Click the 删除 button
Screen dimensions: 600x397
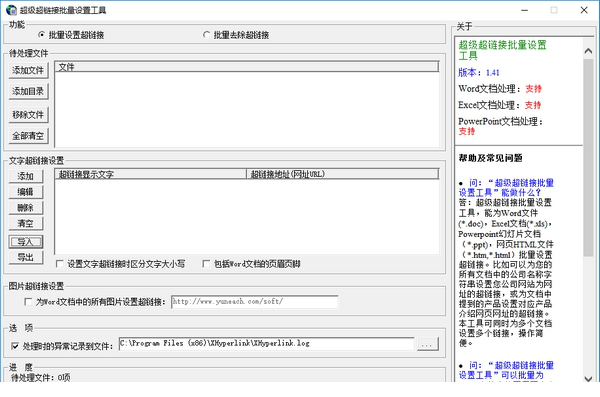[x=26, y=207]
